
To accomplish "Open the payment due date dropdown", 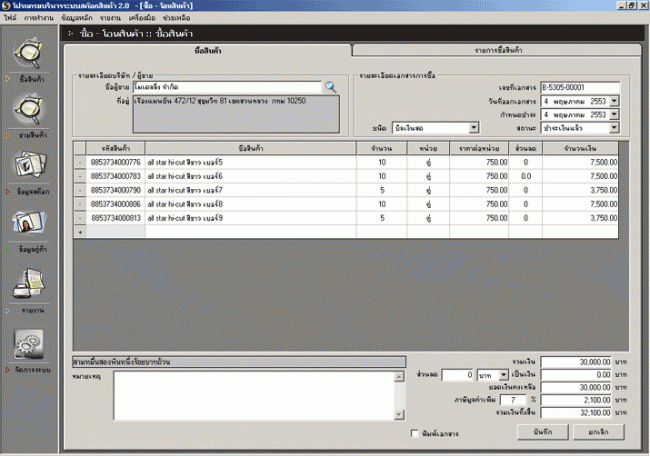I will tap(614, 114).
